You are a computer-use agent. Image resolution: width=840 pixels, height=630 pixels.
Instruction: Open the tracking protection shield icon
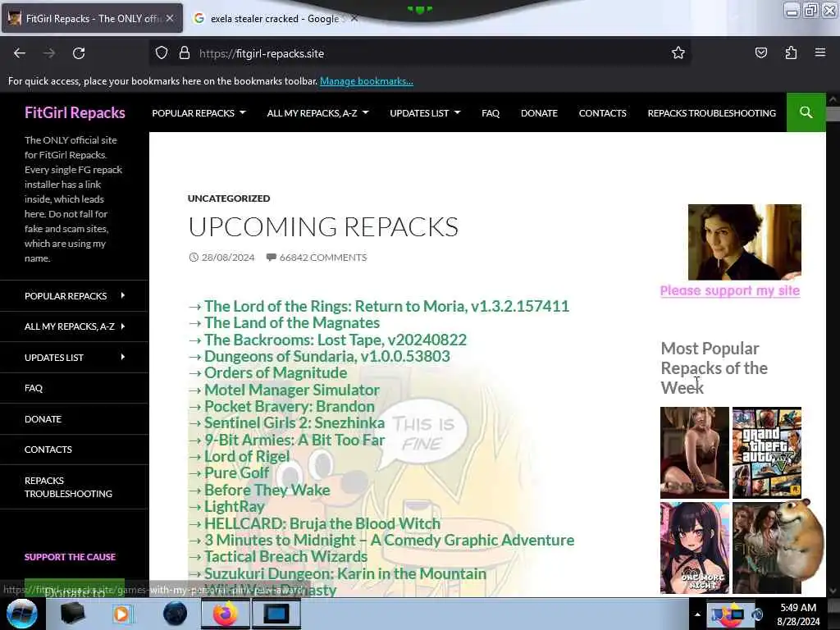click(x=162, y=53)
